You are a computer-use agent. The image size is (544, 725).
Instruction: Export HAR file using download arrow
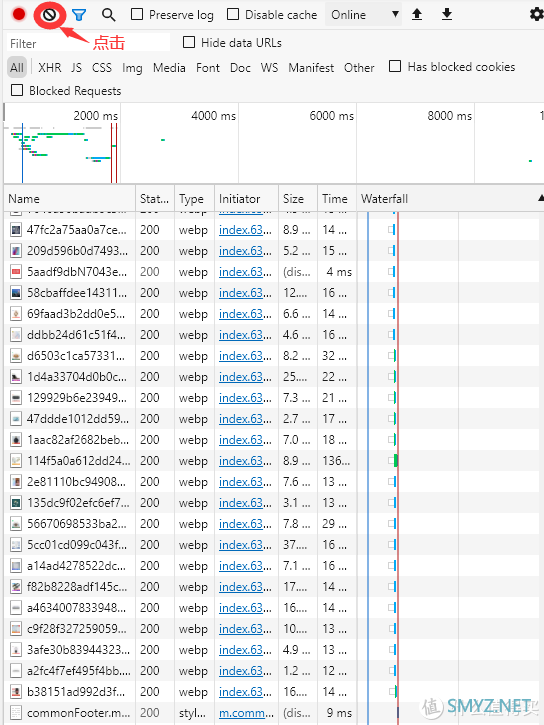point(446,14)
